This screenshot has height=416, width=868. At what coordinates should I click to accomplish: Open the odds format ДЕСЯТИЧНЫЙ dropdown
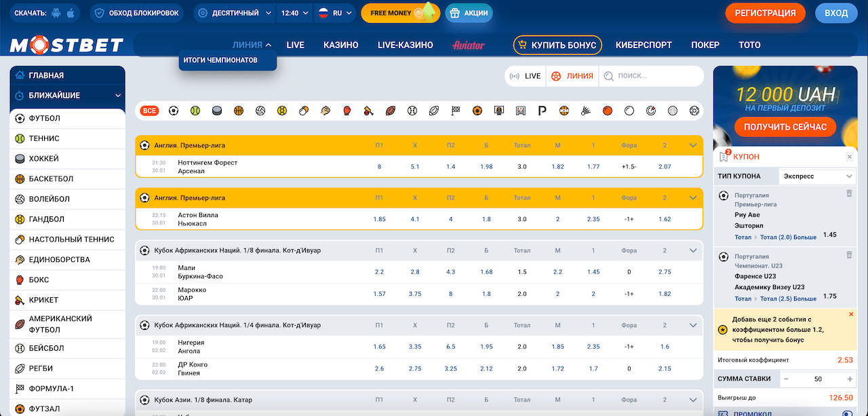235,13
